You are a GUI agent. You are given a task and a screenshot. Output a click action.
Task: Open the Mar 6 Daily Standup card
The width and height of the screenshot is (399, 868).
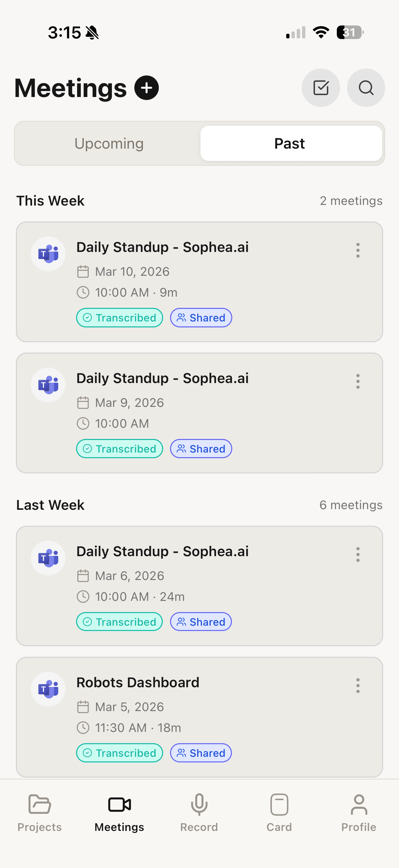(199, 586)
